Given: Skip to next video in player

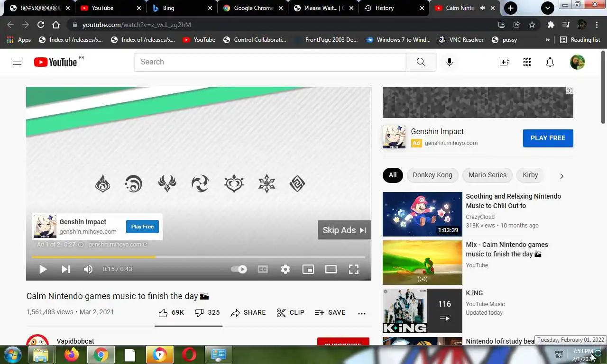Looking at the screenshot, I should [x=66, y=269].
